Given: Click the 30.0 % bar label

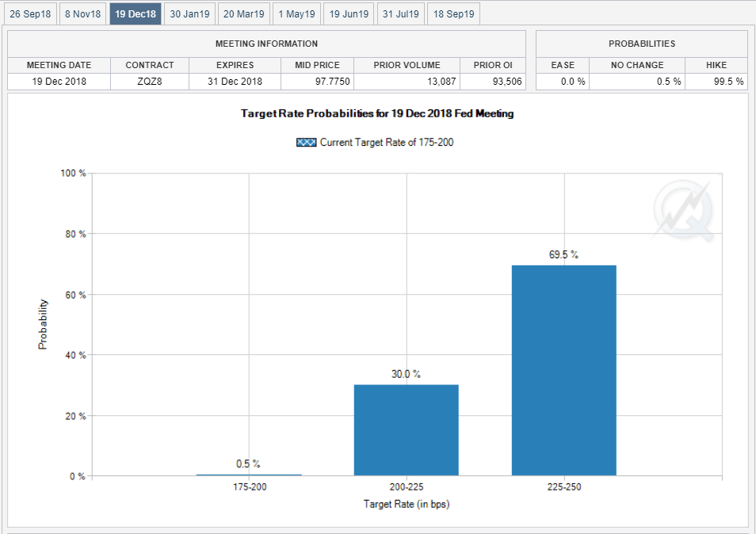Looking at the screenshot, I should [x=406, y=374].
